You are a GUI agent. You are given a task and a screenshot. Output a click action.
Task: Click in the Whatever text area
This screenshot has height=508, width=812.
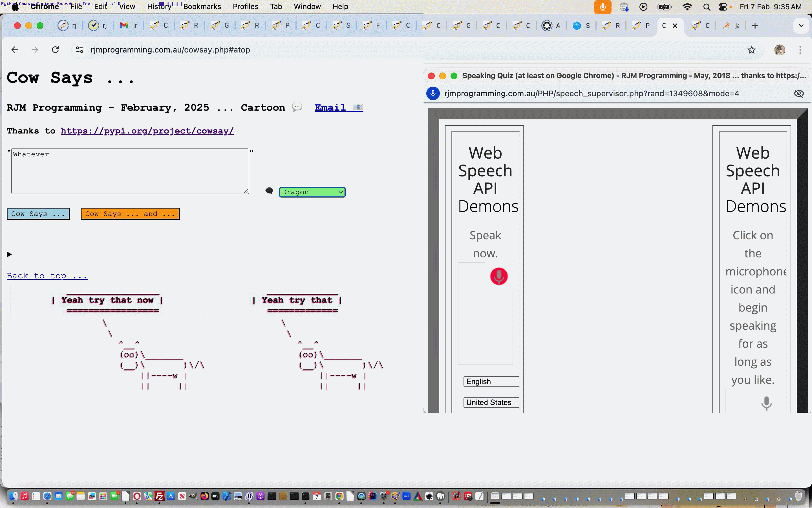(130, 171)
